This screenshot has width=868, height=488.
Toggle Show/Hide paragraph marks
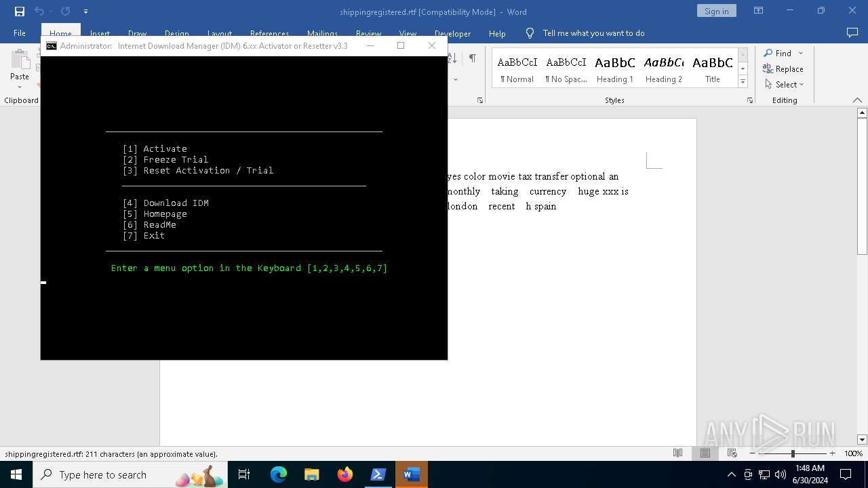tap(472, 58)
